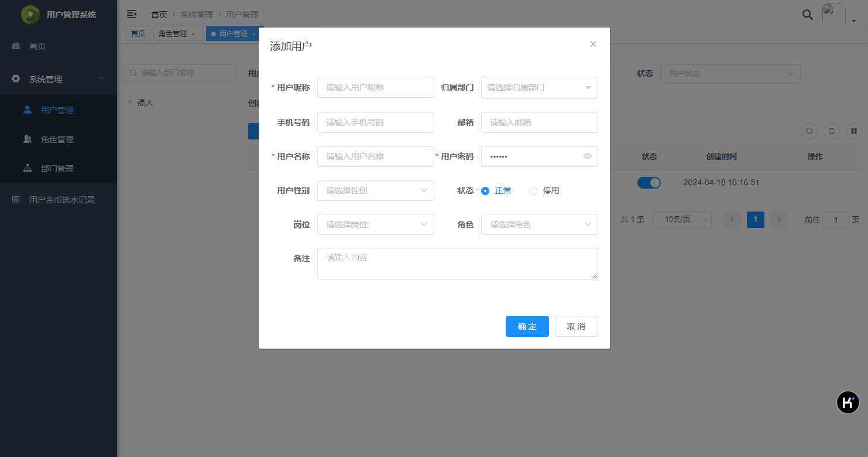Open 用户管理 in the sidebar menu
The height and width of the screenshot is (457, 868).
(x=59, y=110)
